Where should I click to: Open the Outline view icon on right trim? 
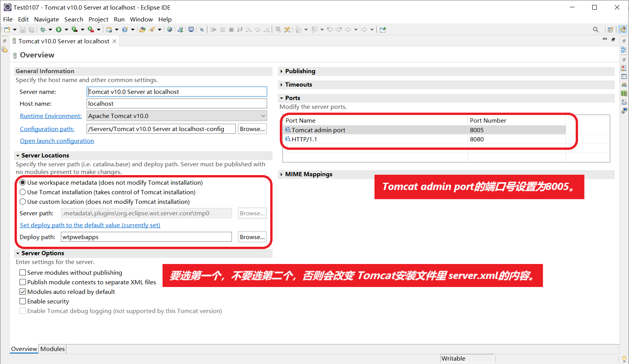click(624, 50)
